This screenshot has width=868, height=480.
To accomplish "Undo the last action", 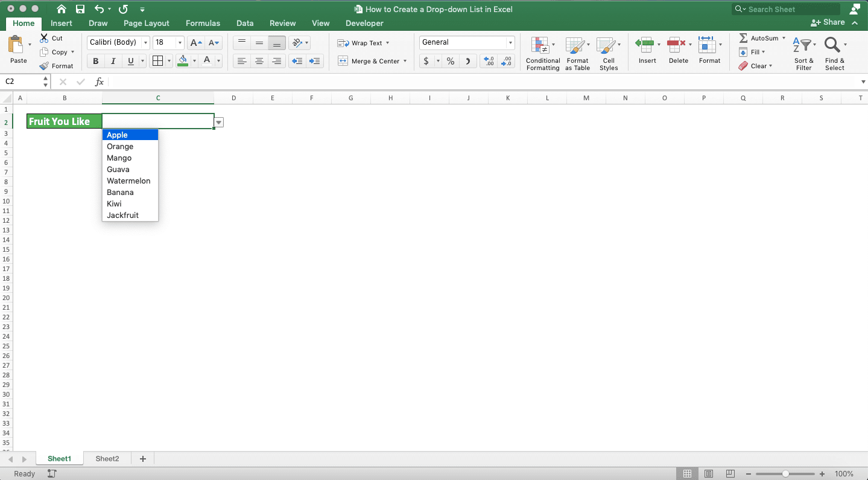I will pyautogui.click(x=100, y=9).
